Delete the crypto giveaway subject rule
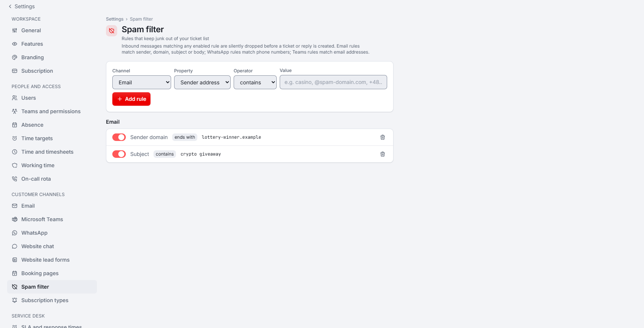Screen dimensions: 644x328 pos(383,154)
